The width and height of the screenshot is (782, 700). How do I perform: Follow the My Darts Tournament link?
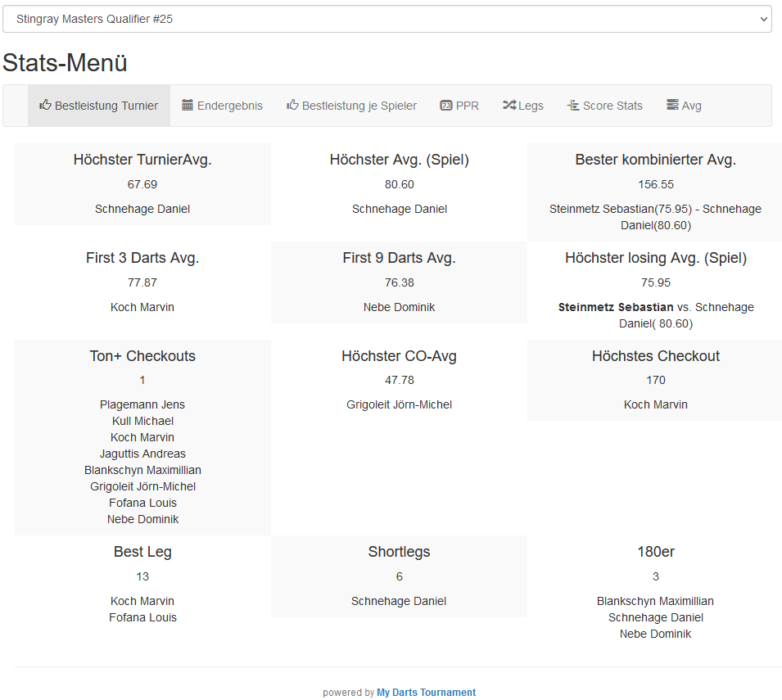tap(426, 693)
